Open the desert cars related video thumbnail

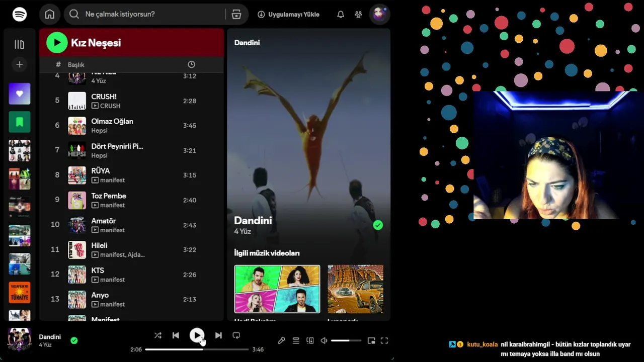tap(356, 289)
